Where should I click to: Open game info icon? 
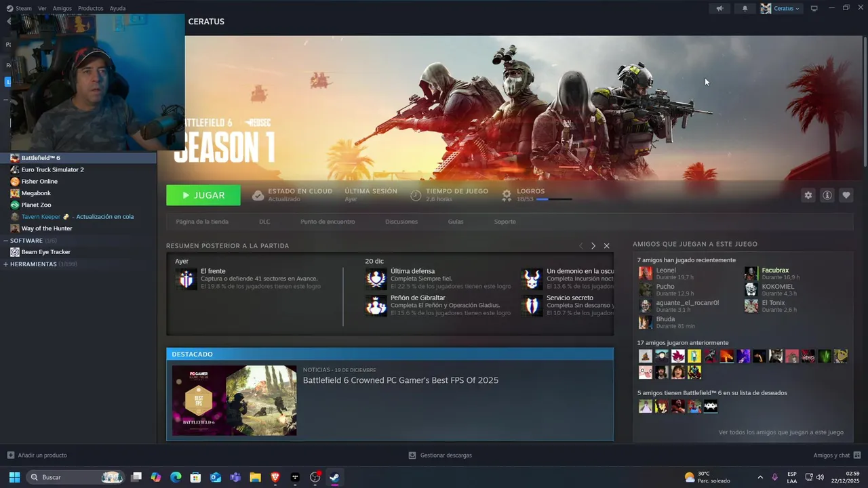827,195
